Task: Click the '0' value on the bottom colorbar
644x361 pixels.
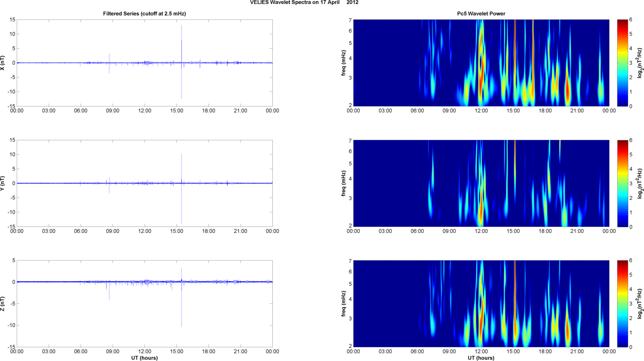Action: point(631,347)
